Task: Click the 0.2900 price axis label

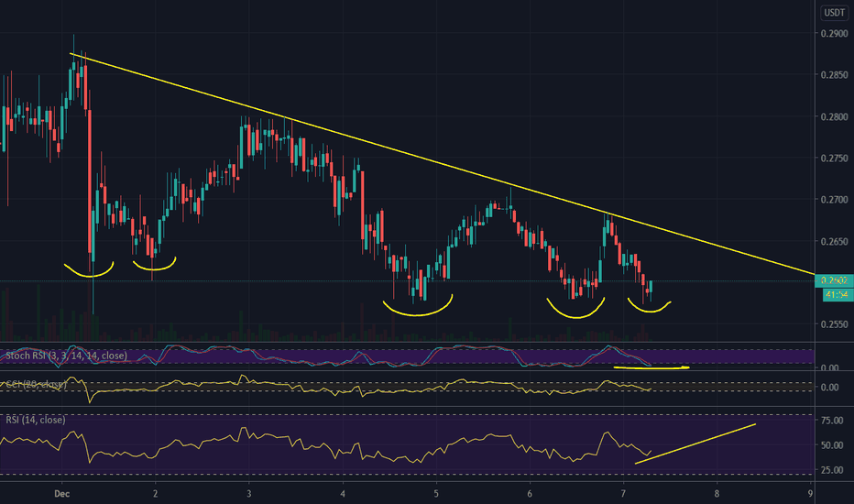Action: click(x=834, y=34)
